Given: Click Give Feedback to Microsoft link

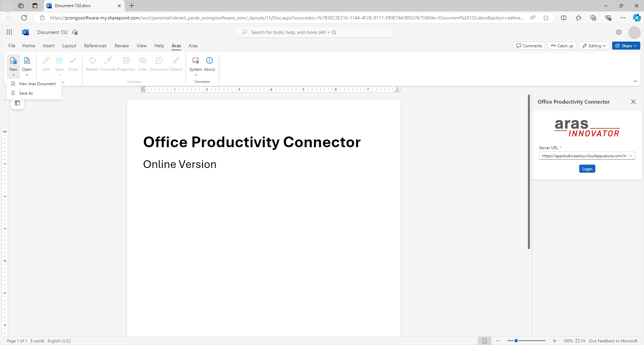Looking at the screenshot, I should tap(613, 341).
